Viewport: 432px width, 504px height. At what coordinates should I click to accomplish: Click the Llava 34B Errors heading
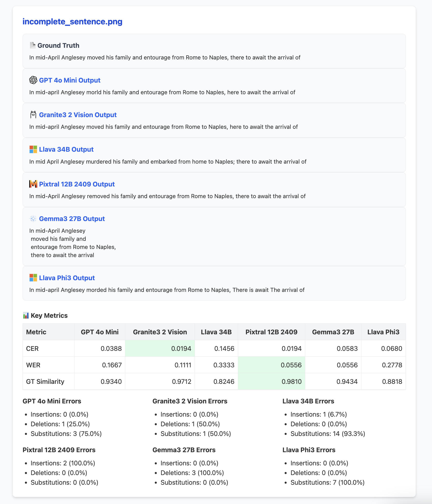coord(308,401)
